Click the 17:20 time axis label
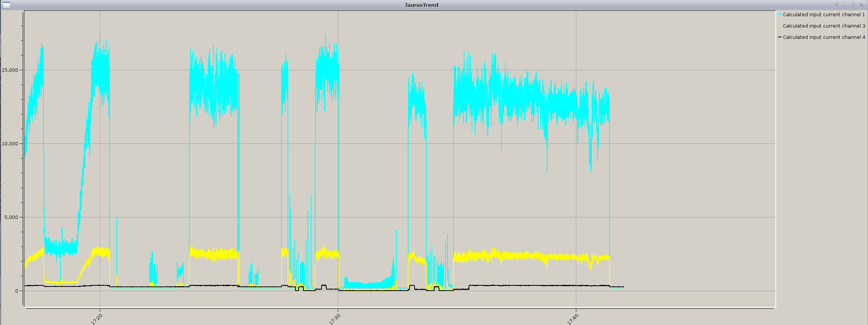The width and height of the screenshot is (868, 325). 97,319
